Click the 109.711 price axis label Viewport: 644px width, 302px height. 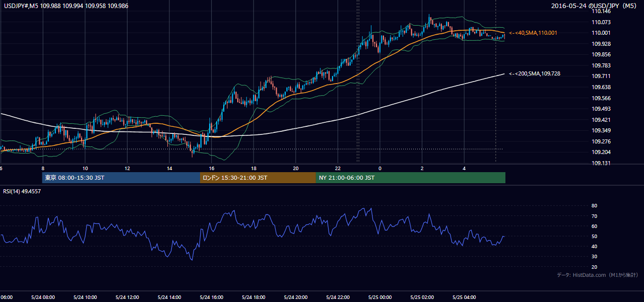(602, 77)
